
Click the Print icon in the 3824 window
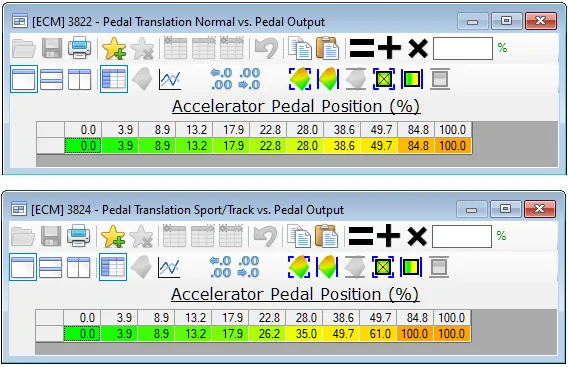tap(78, 236)
